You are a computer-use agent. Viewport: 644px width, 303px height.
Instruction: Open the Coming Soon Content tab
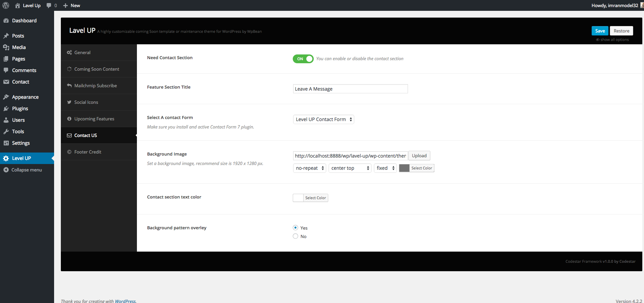(x=99, y=69)
